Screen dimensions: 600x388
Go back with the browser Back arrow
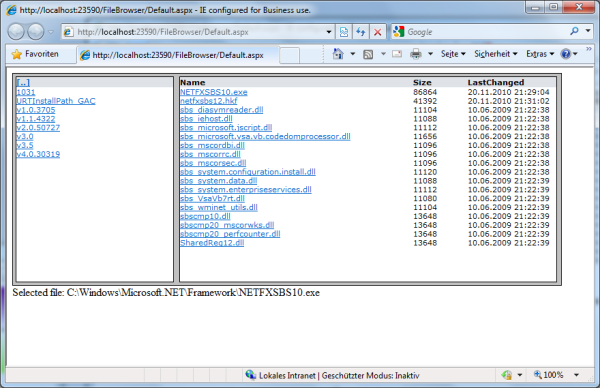pyautogui.click(x=16, y=32)
